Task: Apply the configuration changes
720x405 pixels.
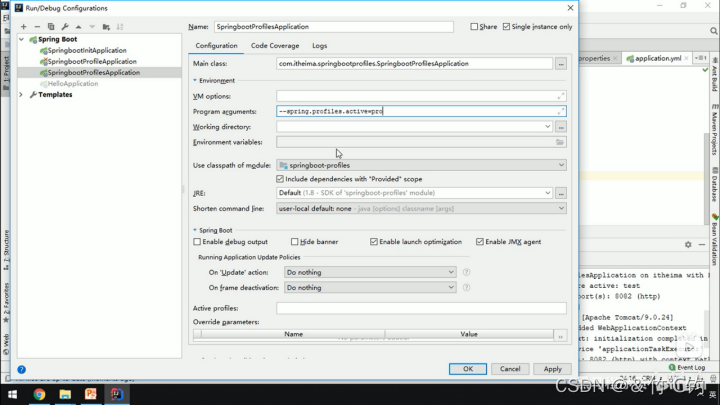Action: click(x=552, y=369)
